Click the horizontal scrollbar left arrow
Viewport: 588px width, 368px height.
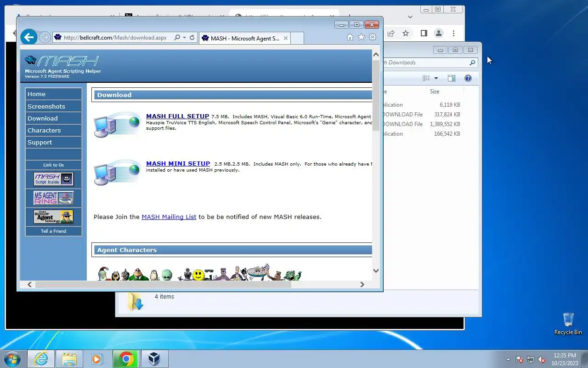[30, 284]
